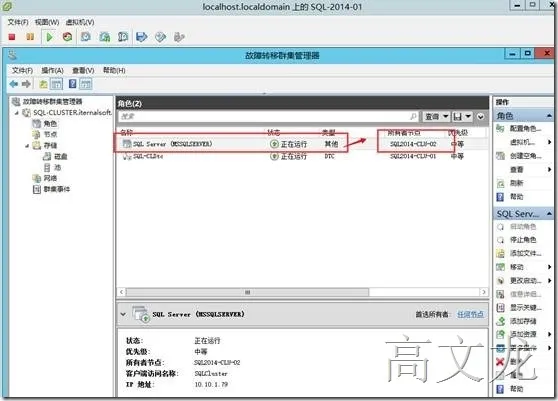Screen dimensions: 558x401
Task: Click the red X delete action icon
Action: click(x=500, y=362)
